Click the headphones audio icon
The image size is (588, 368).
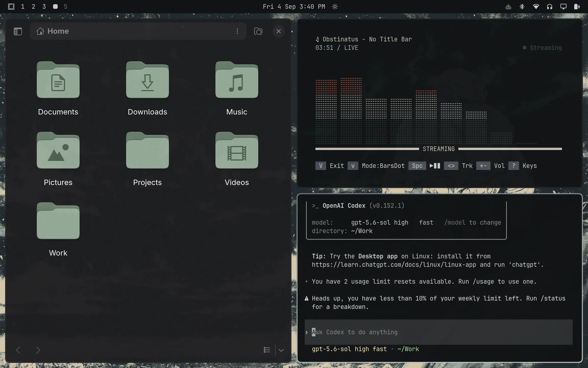point(550,7)
